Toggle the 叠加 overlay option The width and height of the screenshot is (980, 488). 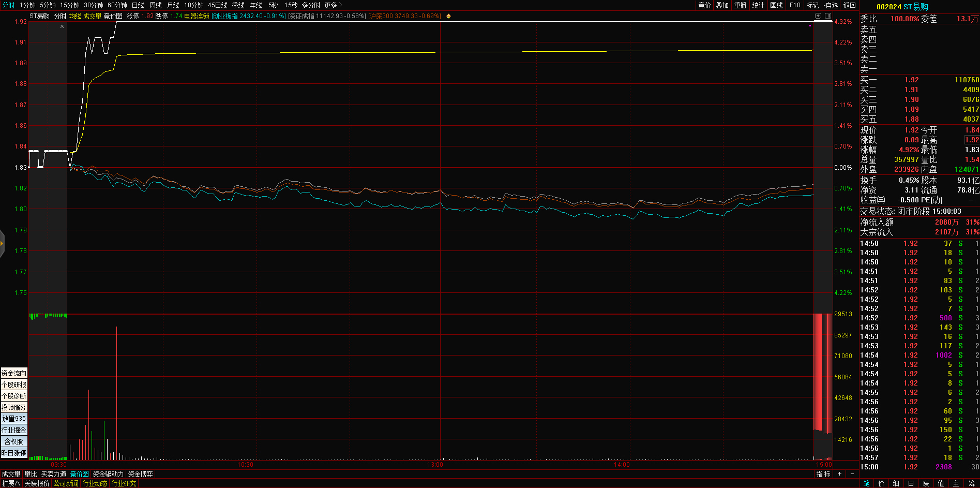[722, 5]
